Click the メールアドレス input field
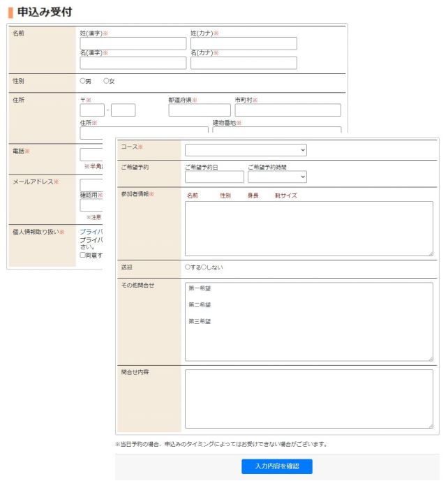Image resolution: width=448 pixels, height=488 pixels. click(91, 185)
